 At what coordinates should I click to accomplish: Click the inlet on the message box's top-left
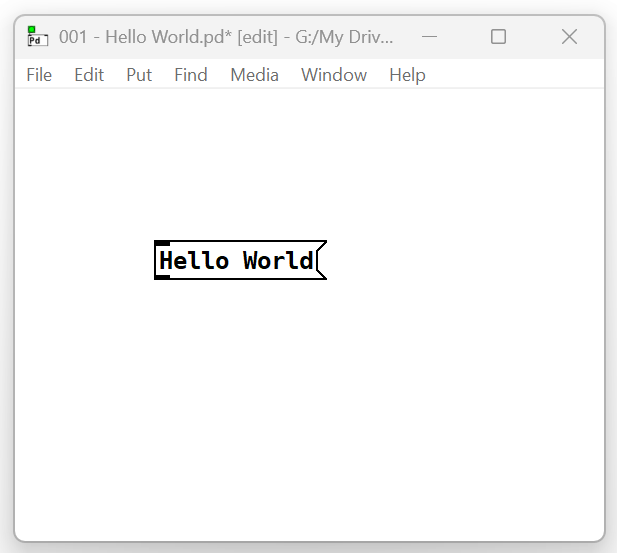pos(161,243)
